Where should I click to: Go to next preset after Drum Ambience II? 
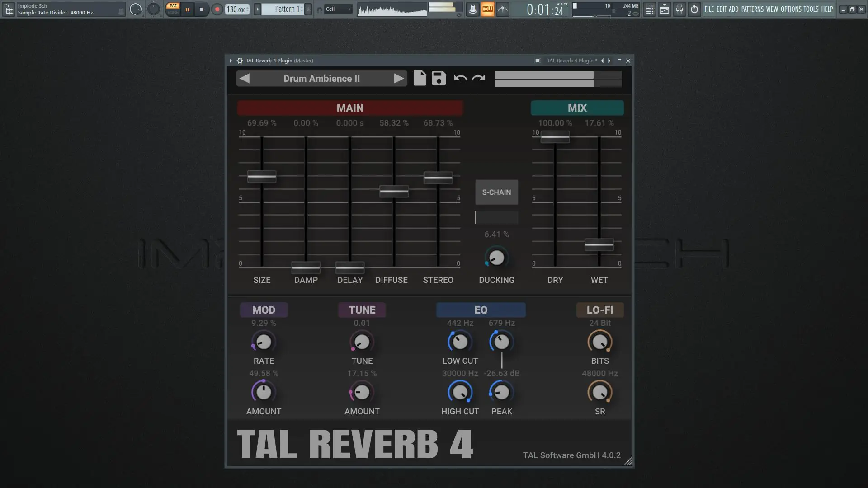(398, 78)
